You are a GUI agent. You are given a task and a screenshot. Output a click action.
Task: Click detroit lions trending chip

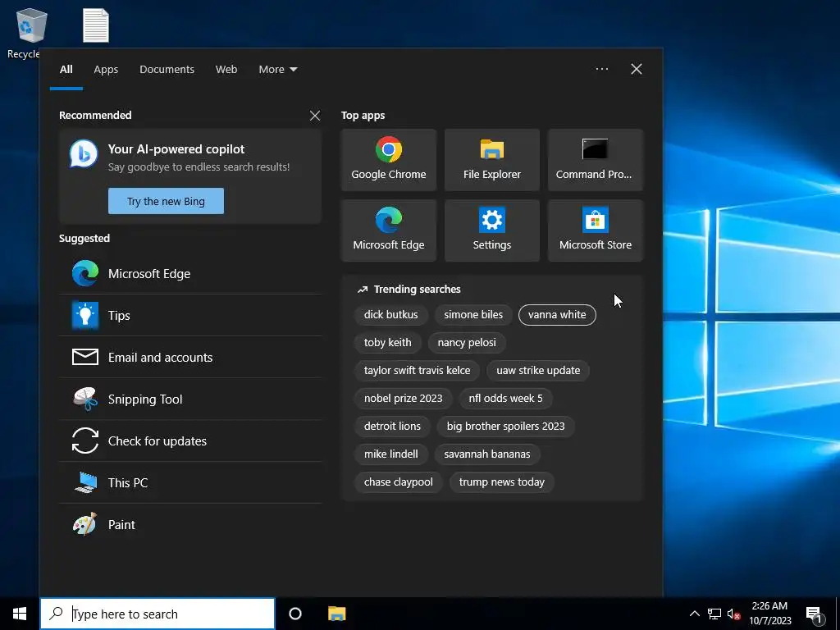pos(393,426)
